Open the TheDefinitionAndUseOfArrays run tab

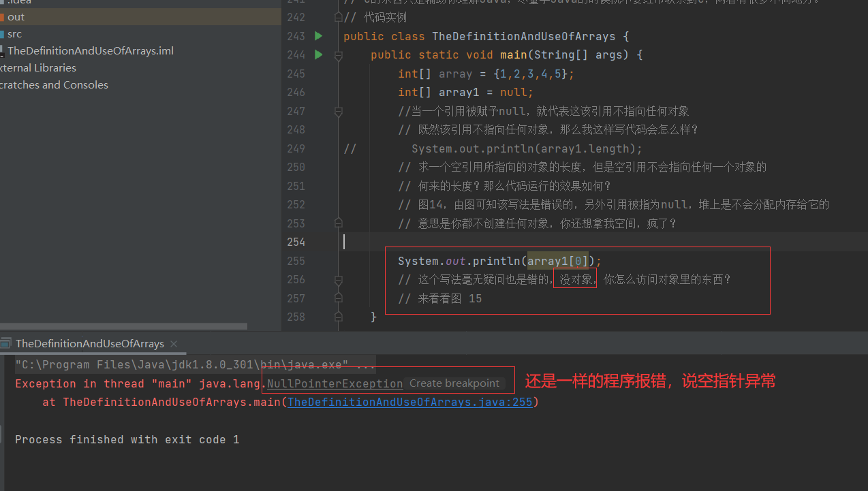(x=90, y=344)
